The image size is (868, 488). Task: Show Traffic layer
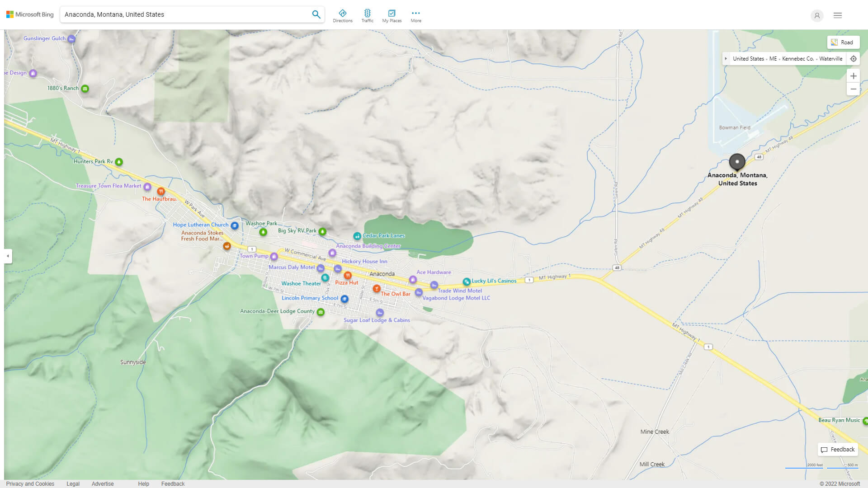[x=367, y=16]
